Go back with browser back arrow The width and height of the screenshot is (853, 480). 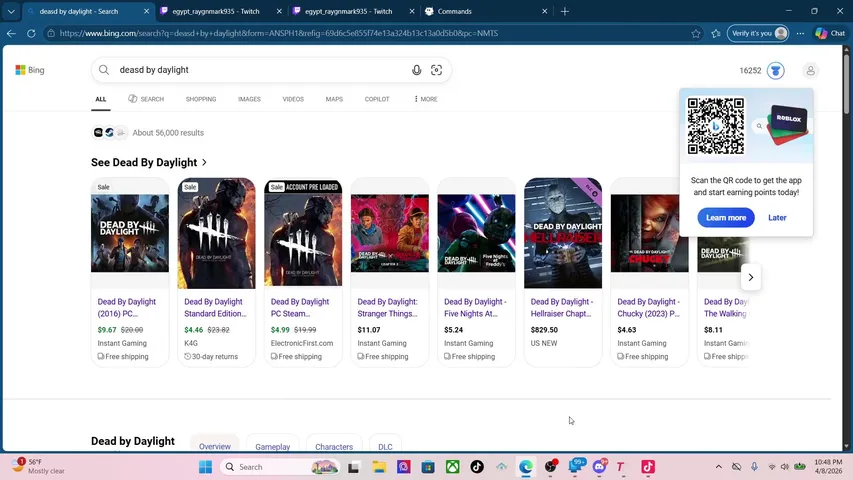click(11, 33)
